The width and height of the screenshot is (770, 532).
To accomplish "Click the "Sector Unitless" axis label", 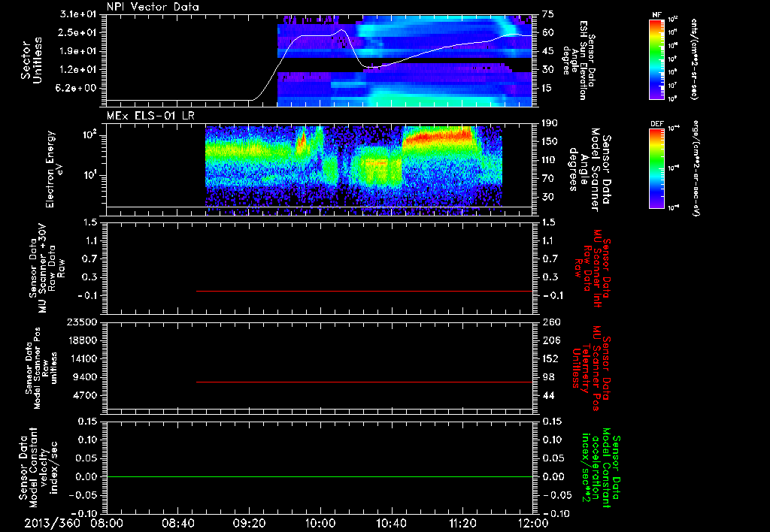I will pos(32,60).
